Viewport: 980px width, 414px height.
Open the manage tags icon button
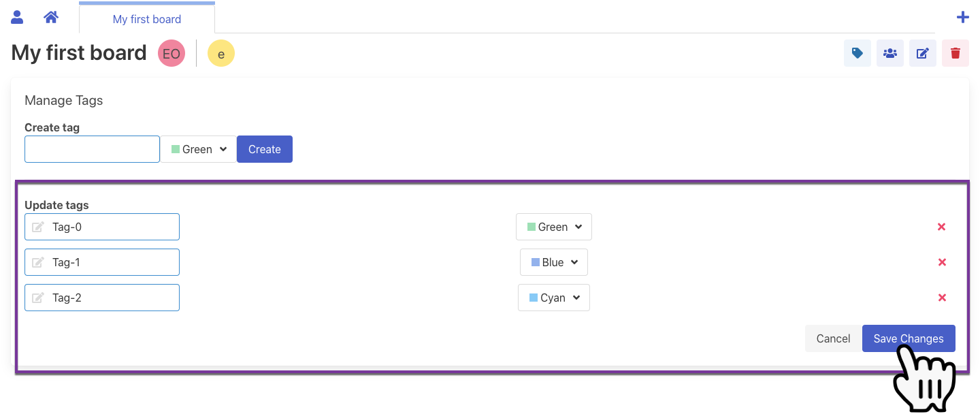[857, 53]
